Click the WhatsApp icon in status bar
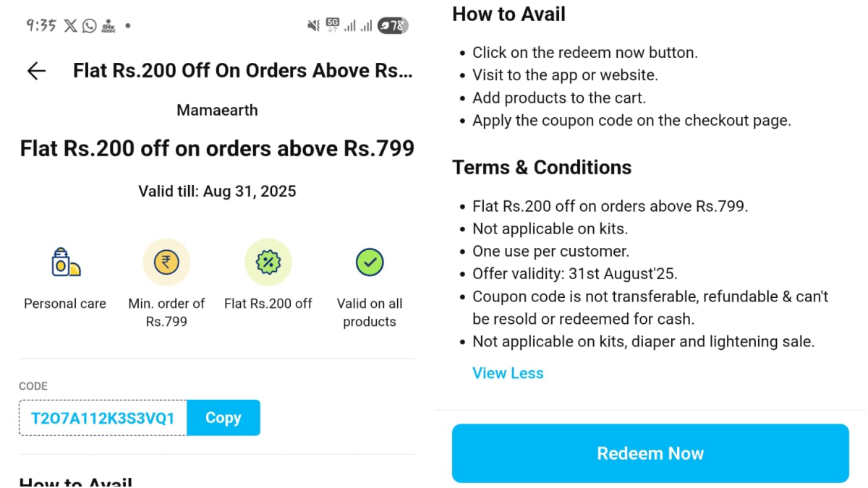Screen dimensions: 868x488 tap(88, 25)
